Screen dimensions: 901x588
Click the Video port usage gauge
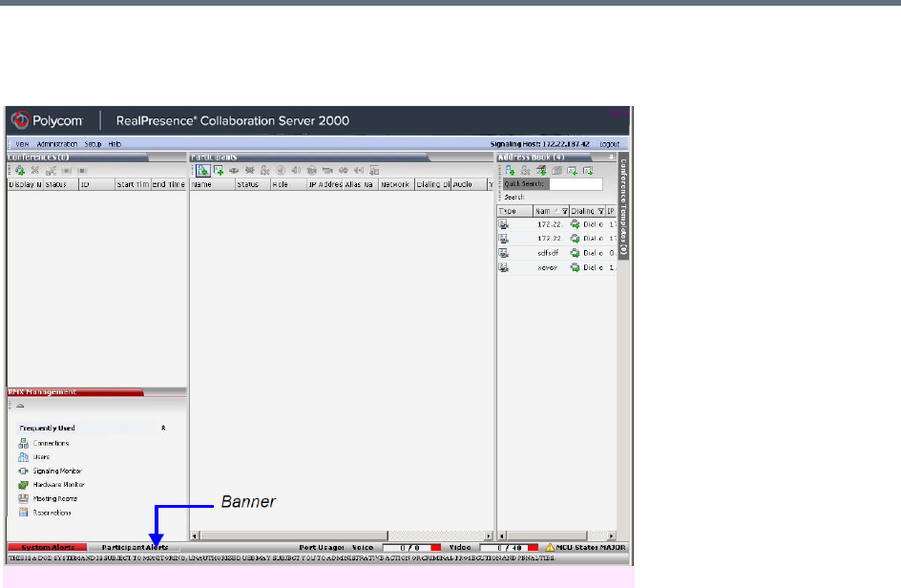click(x=509, y=547)
